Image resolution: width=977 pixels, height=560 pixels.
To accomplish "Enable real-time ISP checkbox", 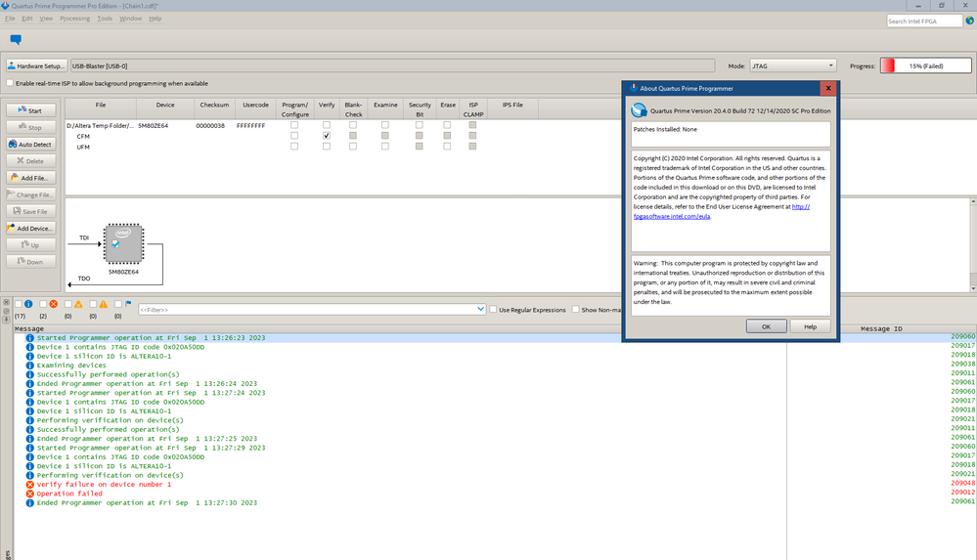I will tap(10, 83).
